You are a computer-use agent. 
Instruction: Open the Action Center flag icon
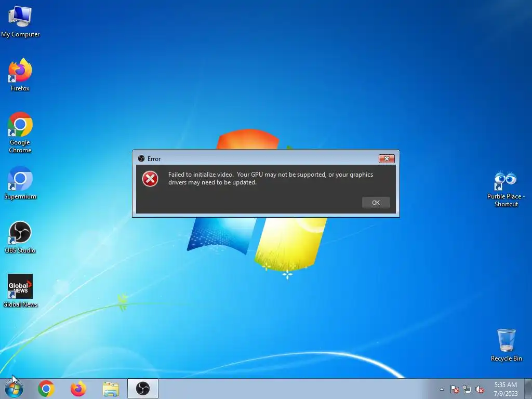pyautogui.click(x=455, y=389)
